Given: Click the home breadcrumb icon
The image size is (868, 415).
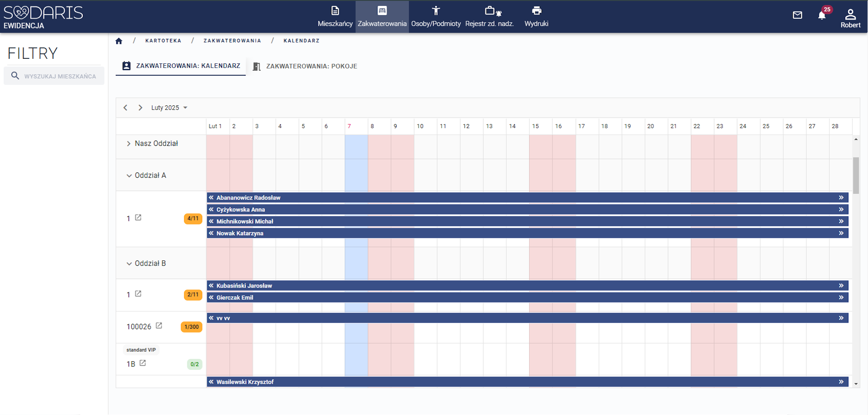Looking at the screenshot, I should 119,41.
